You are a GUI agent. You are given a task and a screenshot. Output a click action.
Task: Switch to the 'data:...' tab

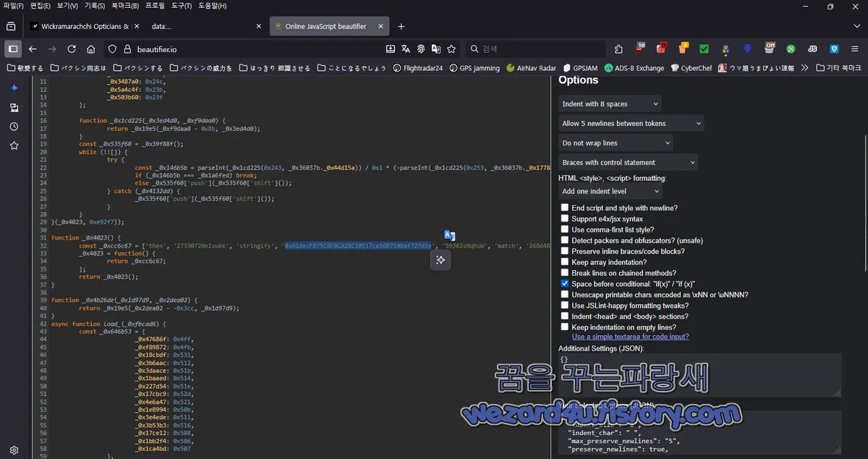coord(204,26)
